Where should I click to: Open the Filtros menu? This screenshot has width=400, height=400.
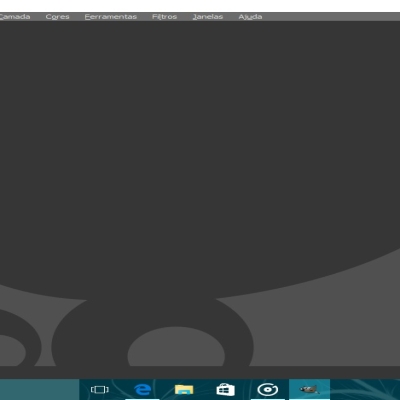click(164, 17)
